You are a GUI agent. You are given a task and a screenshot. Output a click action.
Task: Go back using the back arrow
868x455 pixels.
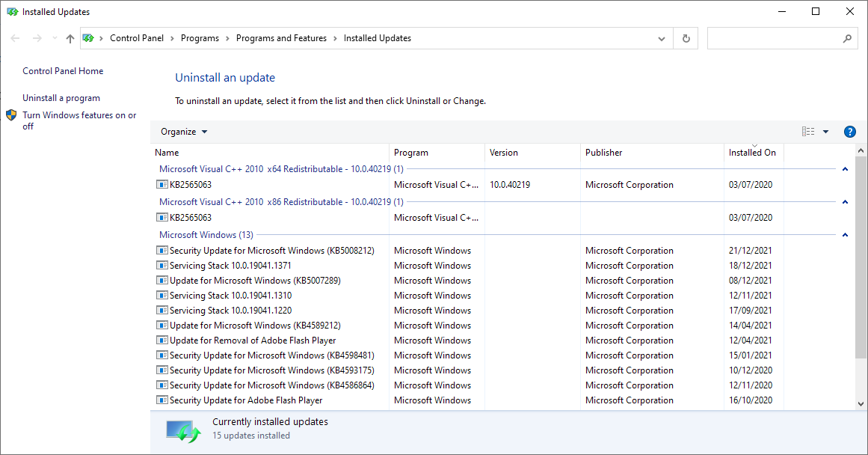(15, 38)
